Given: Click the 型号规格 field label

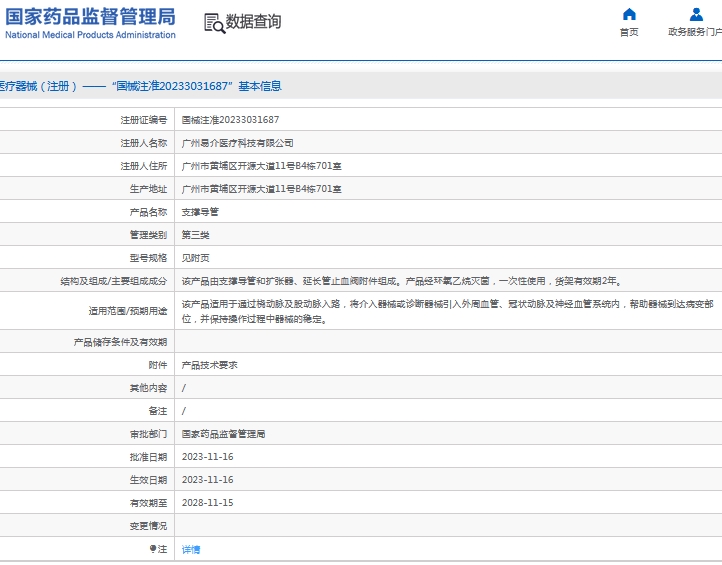Looking at the screenshot, I should pyautogui.click(x=148, y=258).
